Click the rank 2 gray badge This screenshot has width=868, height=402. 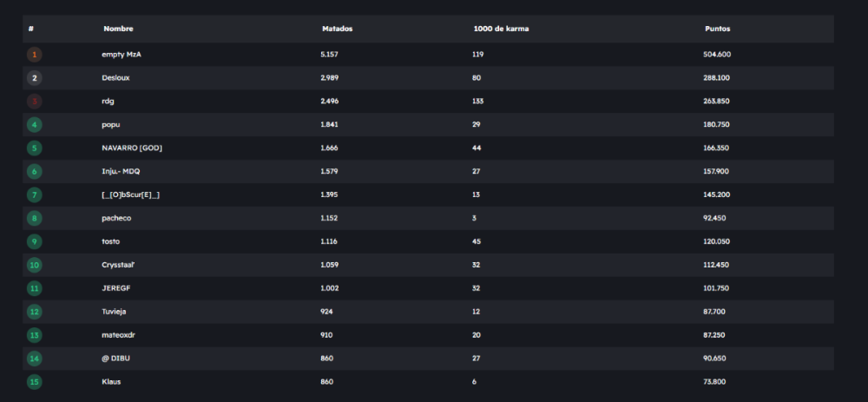point(34,78)
